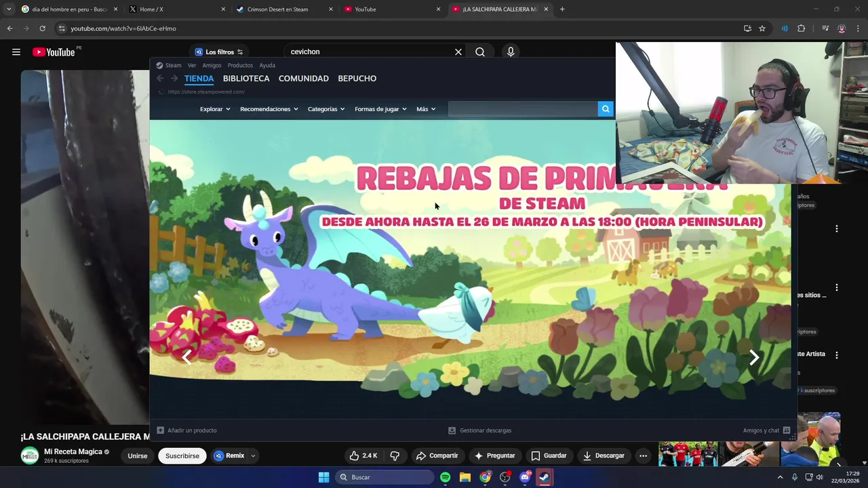Open the Amigos menu in Steam

coord(212,66)
